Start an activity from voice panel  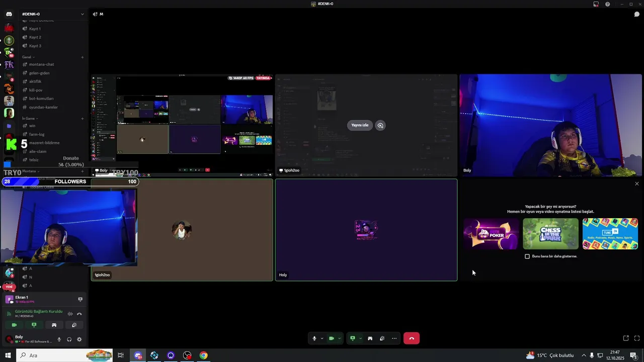click(54, 325)
